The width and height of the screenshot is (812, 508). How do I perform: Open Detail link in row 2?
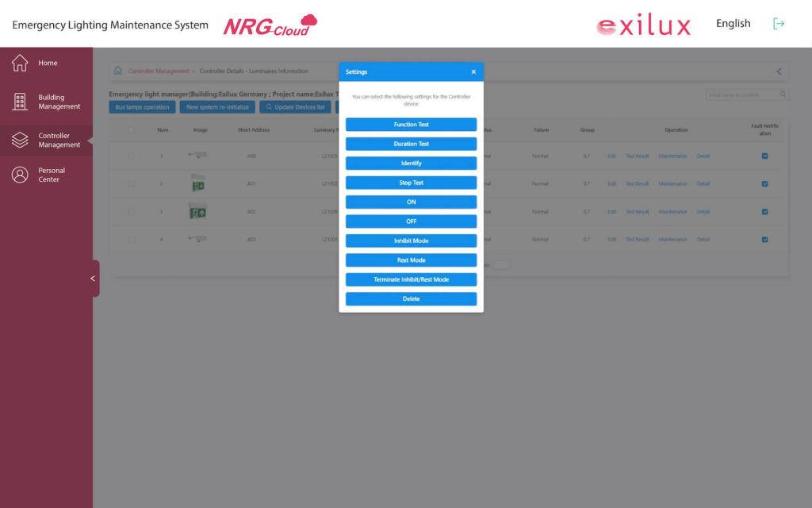703,184
